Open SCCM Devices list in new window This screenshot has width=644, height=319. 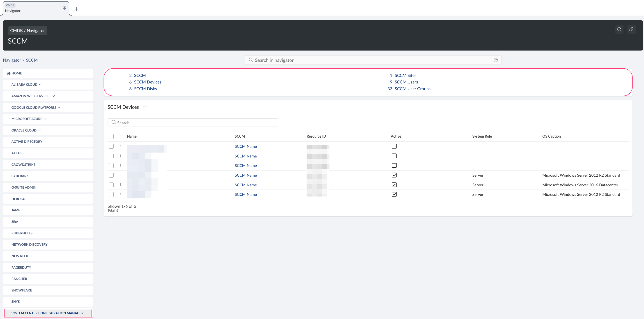tap(145, 108)
